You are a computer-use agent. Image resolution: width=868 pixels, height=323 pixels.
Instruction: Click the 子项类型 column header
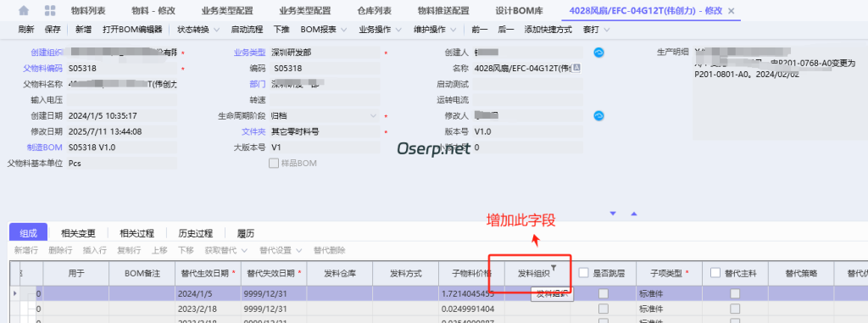pos(670,273)
